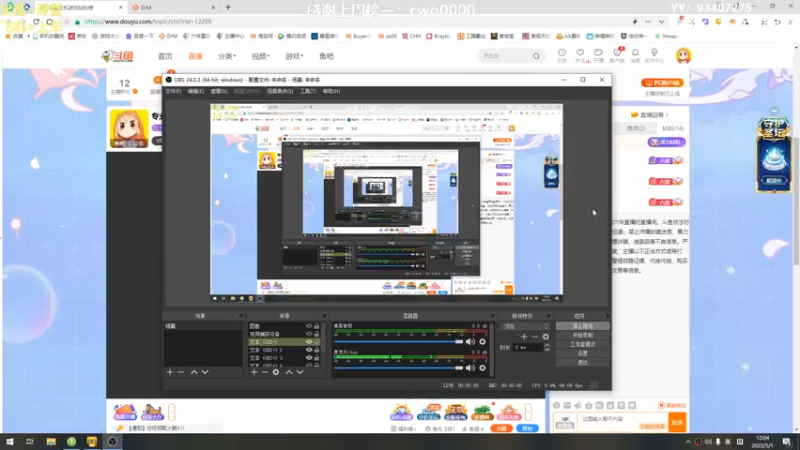
Task: Remove selected scene with minus icon
Action: (181, 372)
